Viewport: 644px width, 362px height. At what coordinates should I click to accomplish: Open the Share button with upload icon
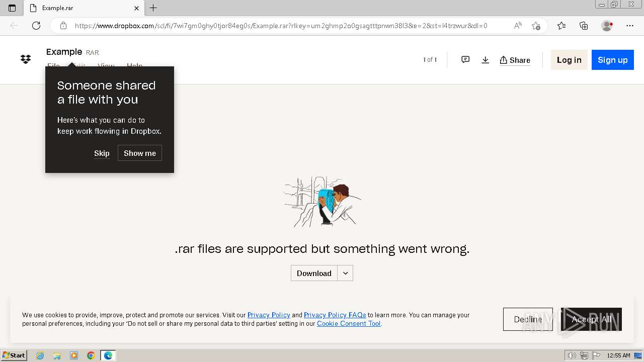point(515,60)
